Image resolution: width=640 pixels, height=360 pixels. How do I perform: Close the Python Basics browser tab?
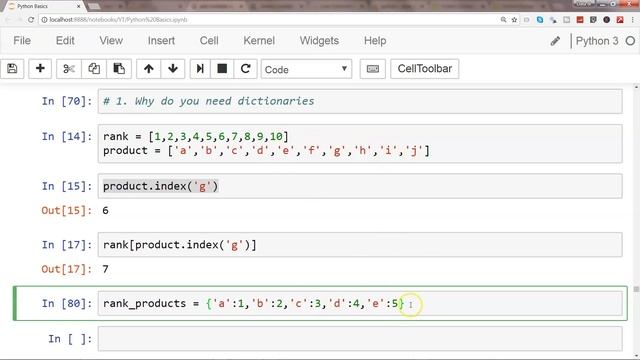[78, 6]
